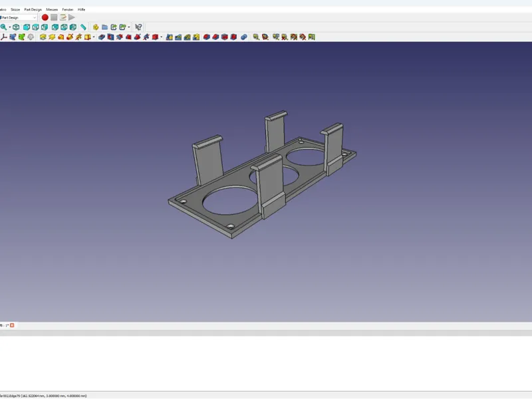The width and height of the screenshot is (532, 399).
Task: Switch to rear view cube icon
Action: pyautogui.click(x=55, y=27)
